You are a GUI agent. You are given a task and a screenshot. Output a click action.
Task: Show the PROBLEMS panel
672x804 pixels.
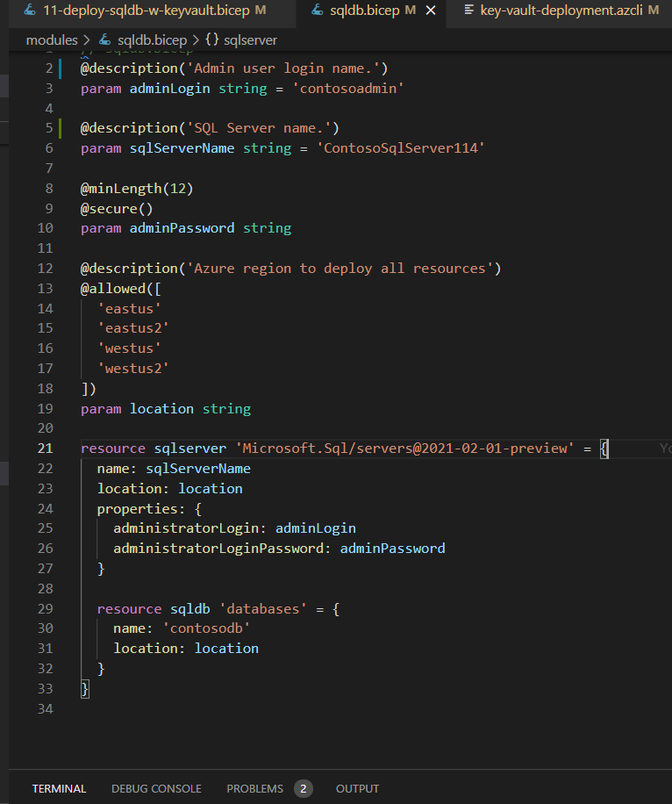tap(254, 788)
